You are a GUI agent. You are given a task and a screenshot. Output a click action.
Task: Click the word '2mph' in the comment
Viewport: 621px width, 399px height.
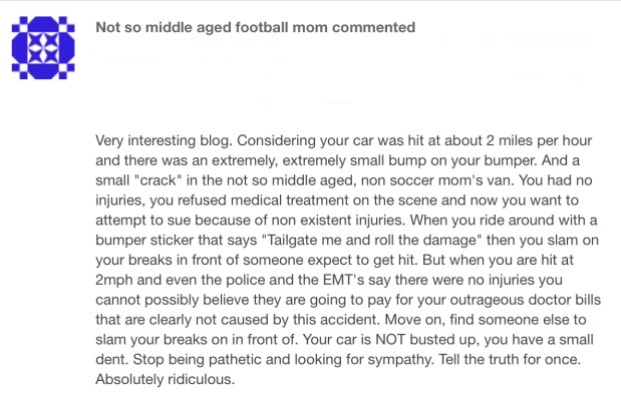[x=114, y=281]
